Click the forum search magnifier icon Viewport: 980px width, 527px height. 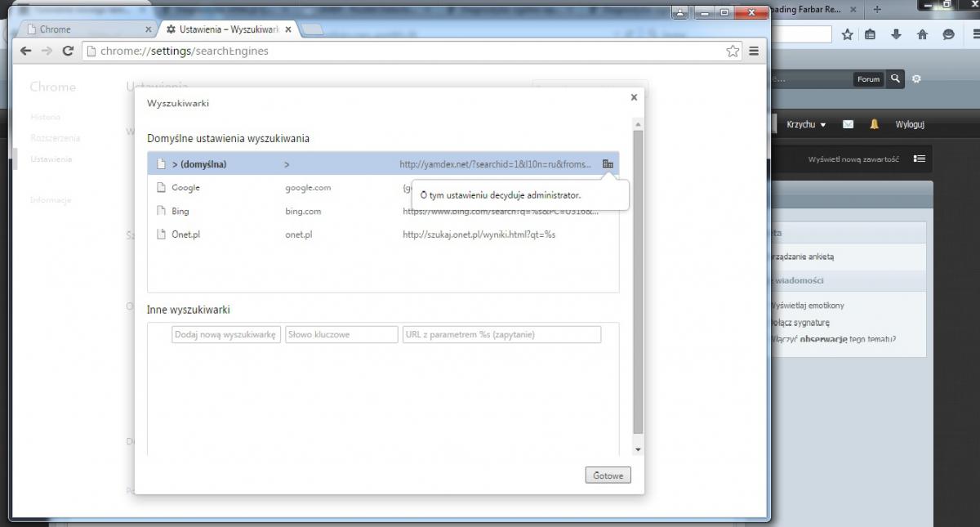896,78
